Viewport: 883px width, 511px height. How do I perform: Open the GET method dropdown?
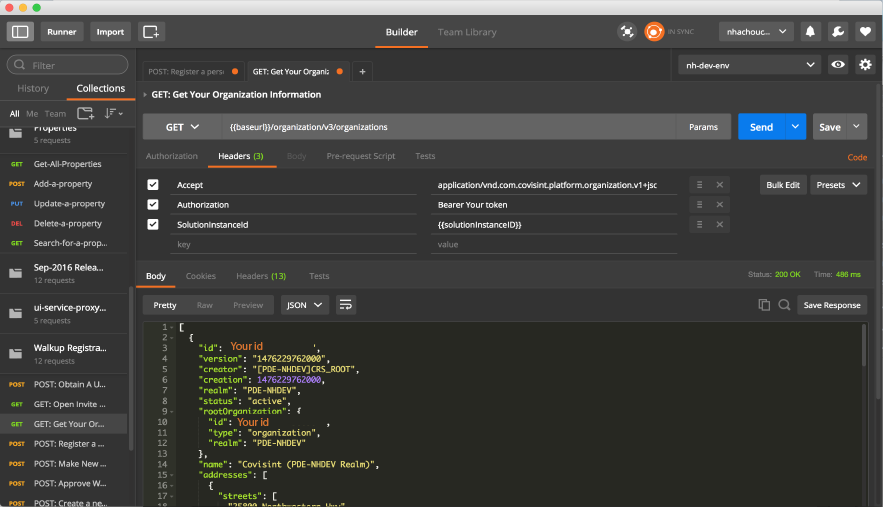182,127
